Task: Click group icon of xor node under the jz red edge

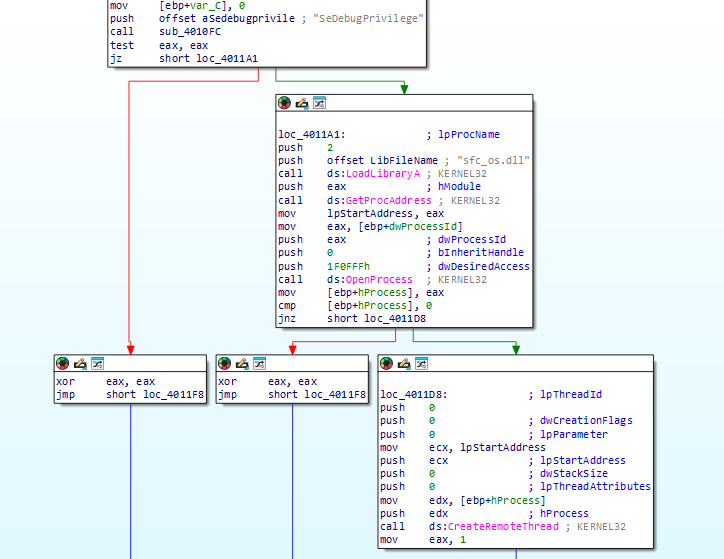Action: click(97, 363)
